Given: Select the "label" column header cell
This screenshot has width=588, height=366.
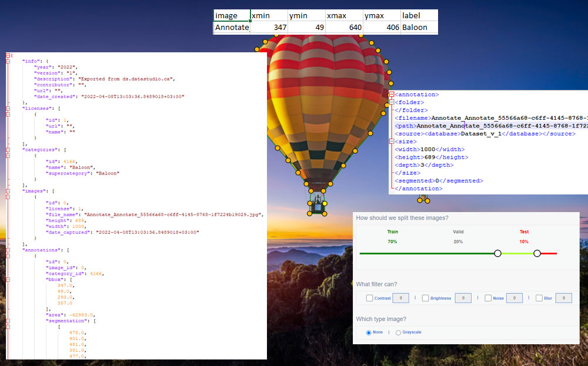Looking at the screenshot, I should click(419, 16).
